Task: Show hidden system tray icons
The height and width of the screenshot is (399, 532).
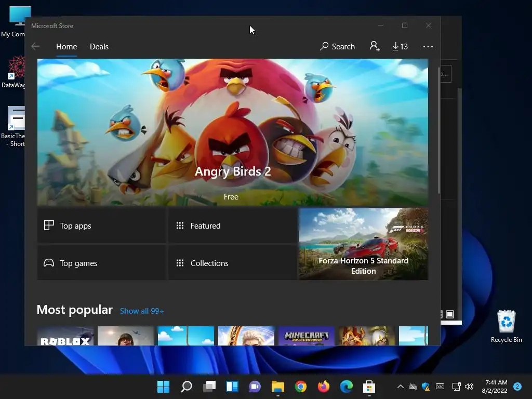Action: pyautogui.click(x=401, y=387)
